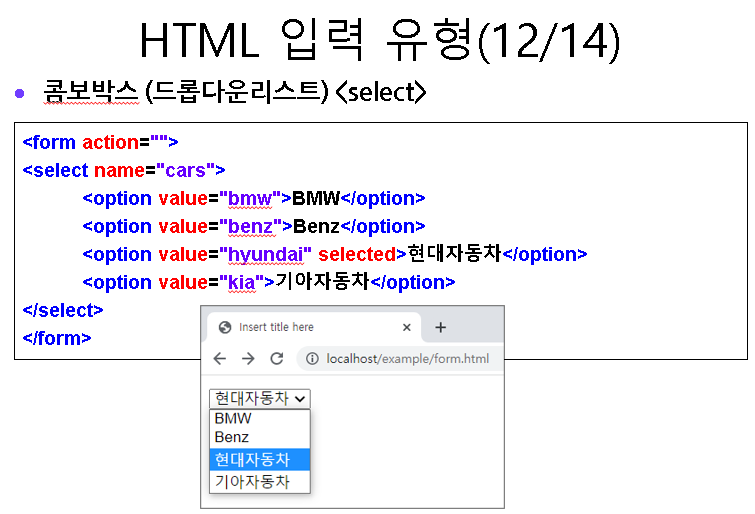Pick 기아자동차 option in the list
This screenshot has height=514, width=755.
260,481
